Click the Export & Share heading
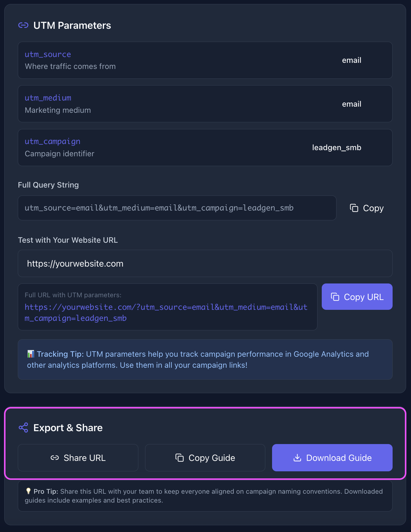Screen dimensions: 411x532 (68, 428)
